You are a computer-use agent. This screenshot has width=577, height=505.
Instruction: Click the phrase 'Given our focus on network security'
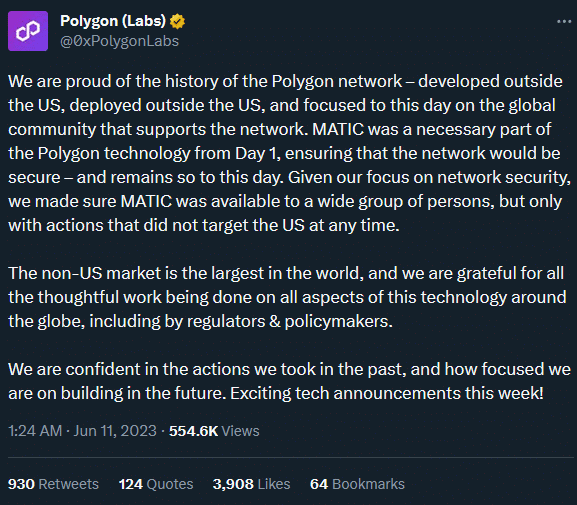point(428,177)
